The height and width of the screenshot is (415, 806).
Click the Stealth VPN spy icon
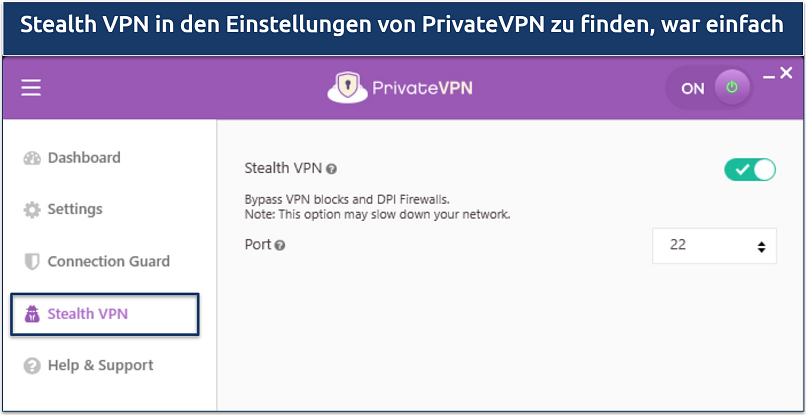[x=31, y=314]
